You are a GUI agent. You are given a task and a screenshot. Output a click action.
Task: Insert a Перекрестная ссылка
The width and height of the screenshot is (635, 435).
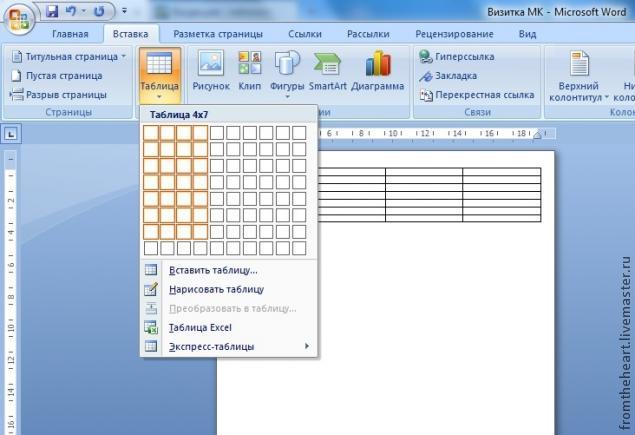(477, 95)
